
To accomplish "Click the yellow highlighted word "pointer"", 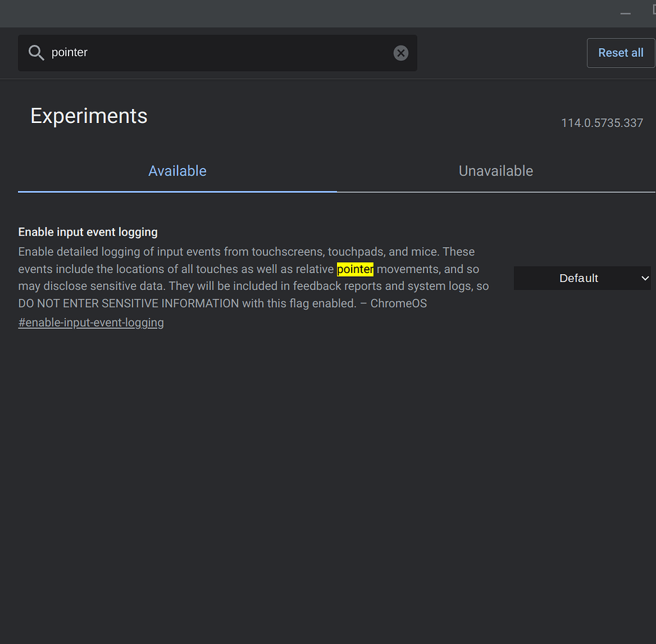I will [355, 269].
